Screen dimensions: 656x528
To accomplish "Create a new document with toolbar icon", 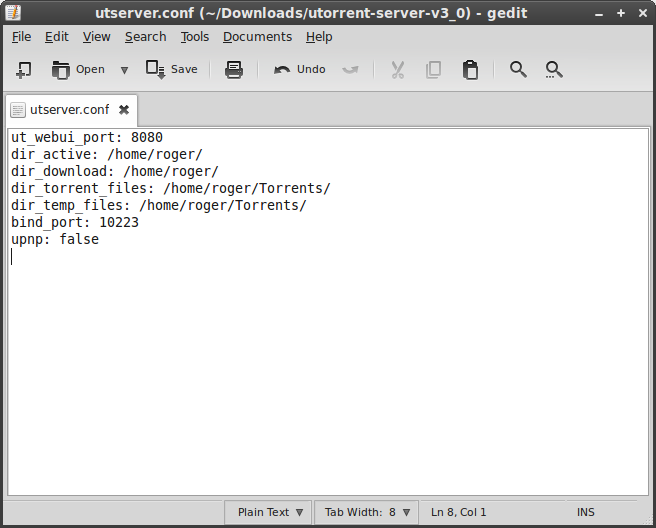I will 23,69.
